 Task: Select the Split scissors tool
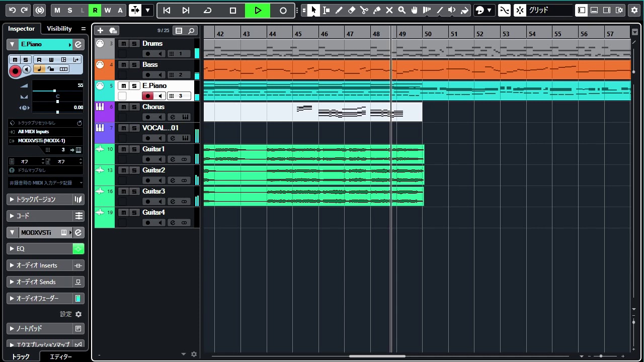[364, 10]
